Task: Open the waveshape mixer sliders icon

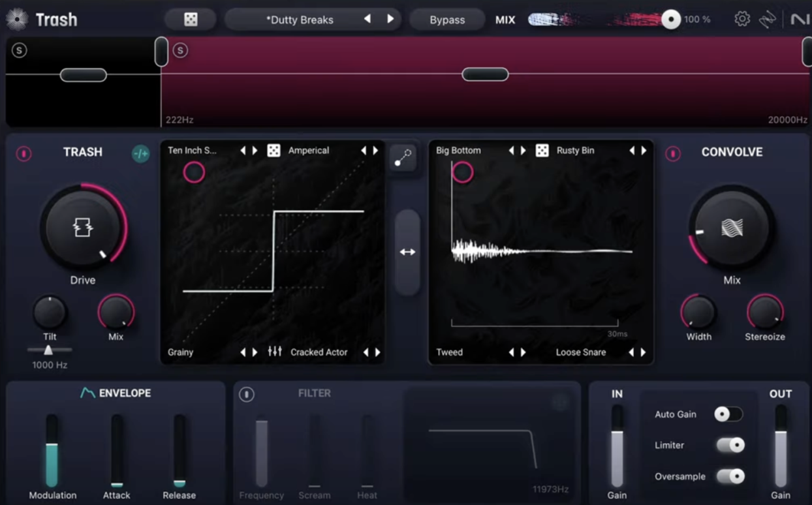Action: click(275, 352)
